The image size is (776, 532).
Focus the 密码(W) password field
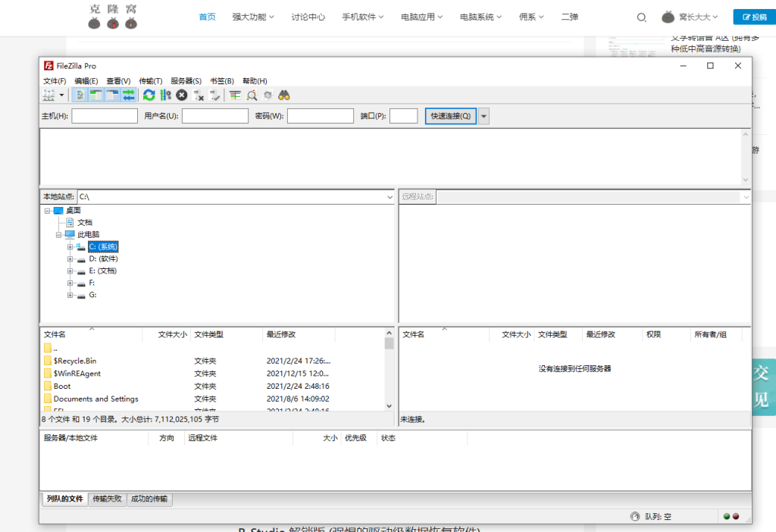click(321, 116)
